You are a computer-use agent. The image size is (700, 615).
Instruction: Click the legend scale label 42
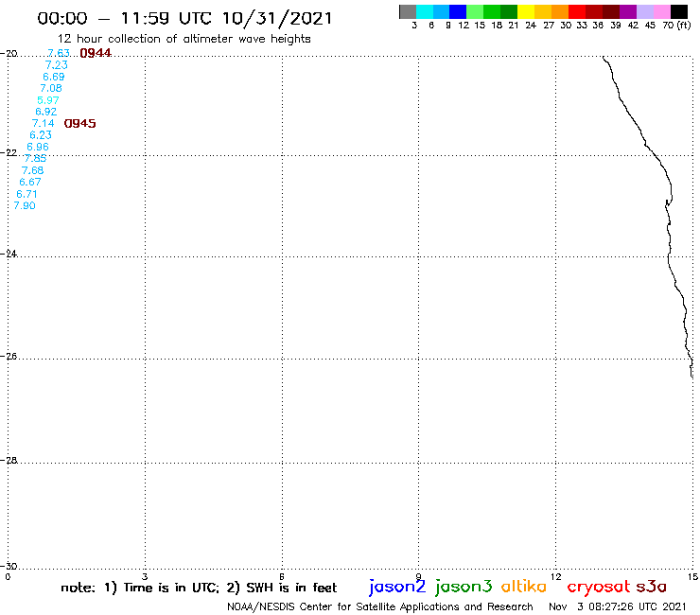point(633,26)
